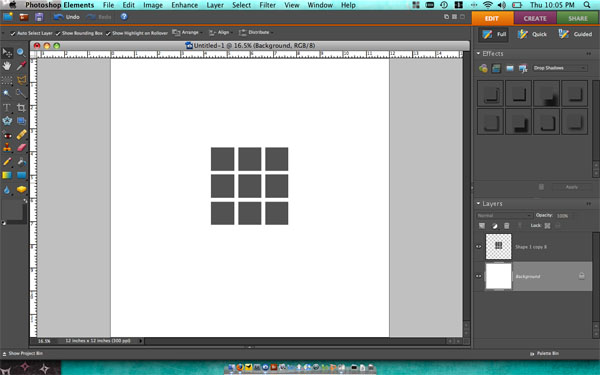Select the Paint Bucket tool

click(x=21, y=162)
